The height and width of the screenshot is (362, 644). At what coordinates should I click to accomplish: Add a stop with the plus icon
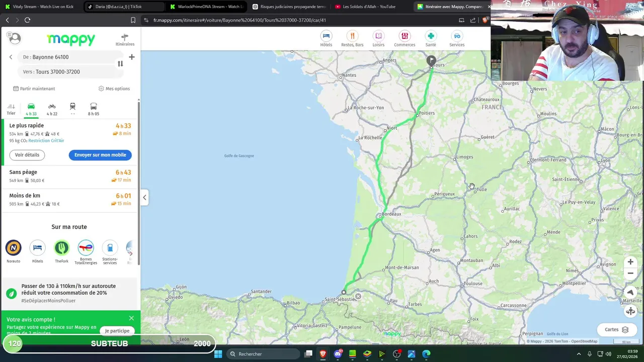pyautogui.click(x=132, y=57)
